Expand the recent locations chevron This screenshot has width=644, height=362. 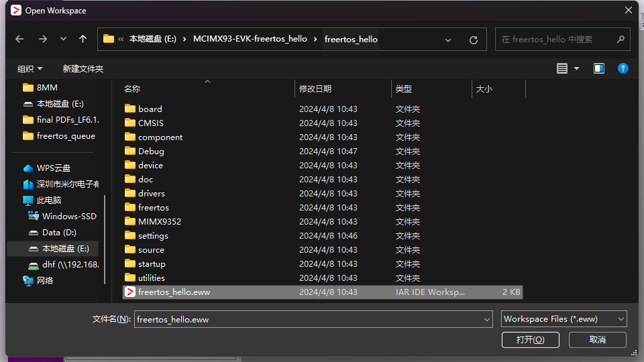[x=63, y=40]
